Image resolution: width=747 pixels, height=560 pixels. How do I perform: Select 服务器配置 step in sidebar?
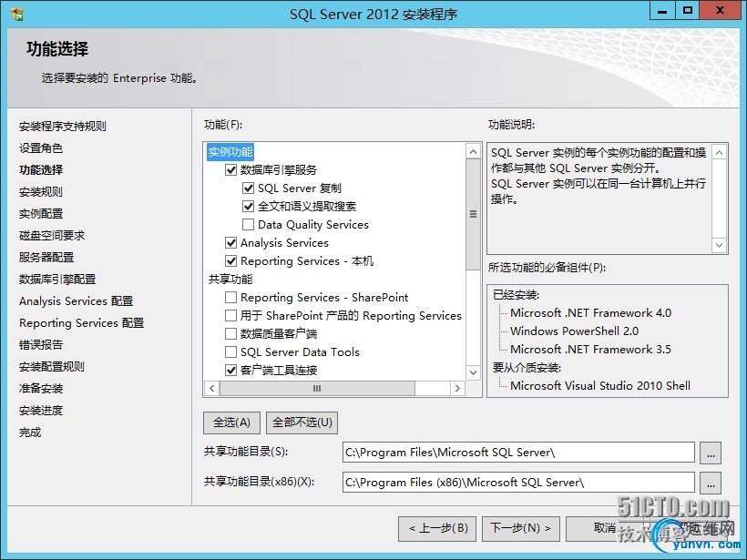(x=46, y=258)
